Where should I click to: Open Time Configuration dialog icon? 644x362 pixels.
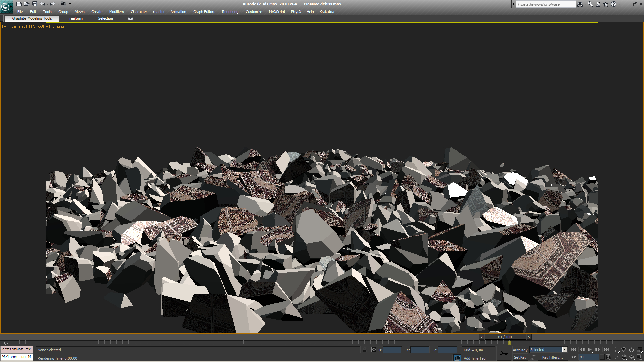[608, 357]
